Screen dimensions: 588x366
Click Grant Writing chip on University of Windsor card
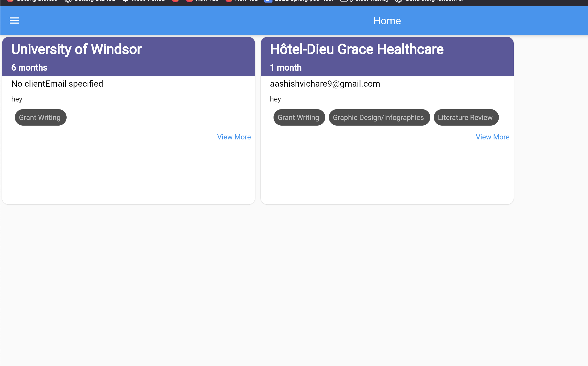click(x=40, y=117)
